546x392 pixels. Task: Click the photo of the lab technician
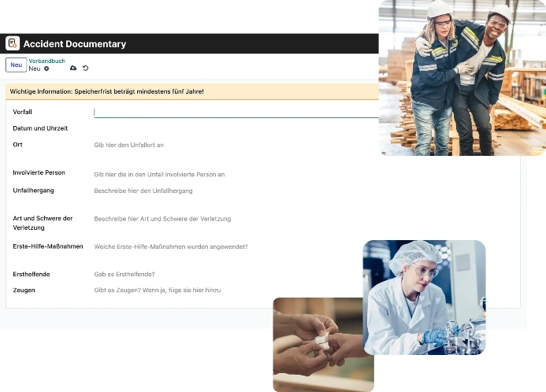click(x=424, y=298)
